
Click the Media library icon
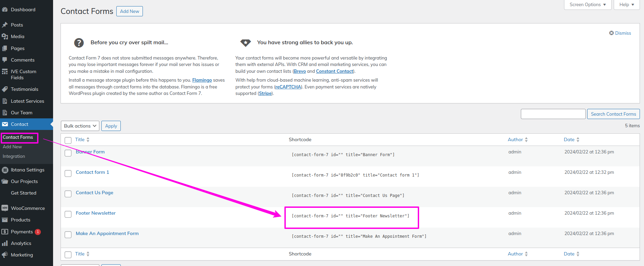[5, 36]
